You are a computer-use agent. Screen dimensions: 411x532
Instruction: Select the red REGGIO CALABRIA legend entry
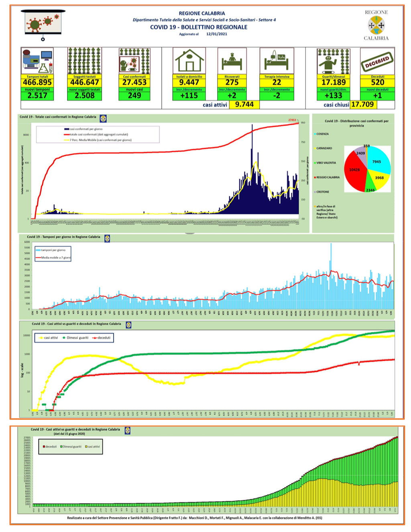pos(327,177)
